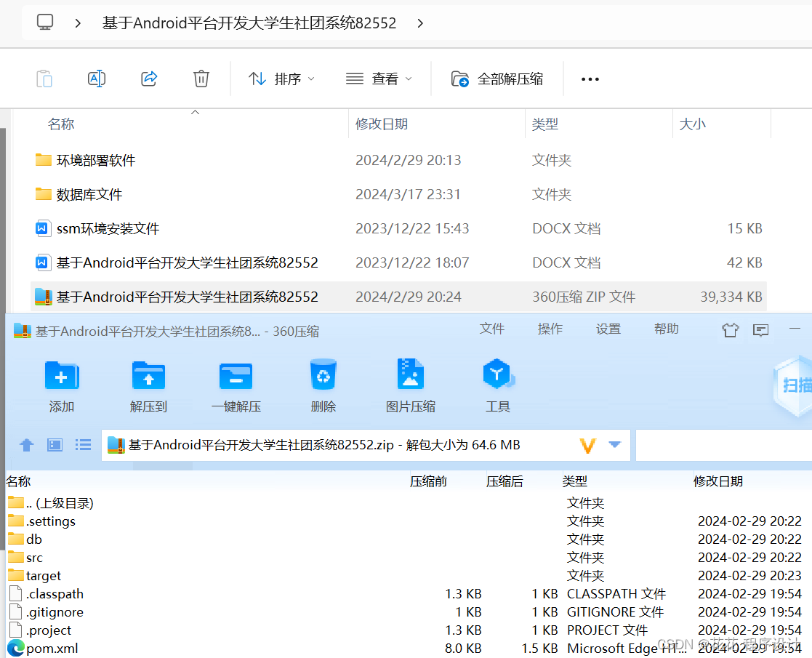Switch to list view in archive panel
The height and width of the screenshot is (658, 812).
click(83, 444)
